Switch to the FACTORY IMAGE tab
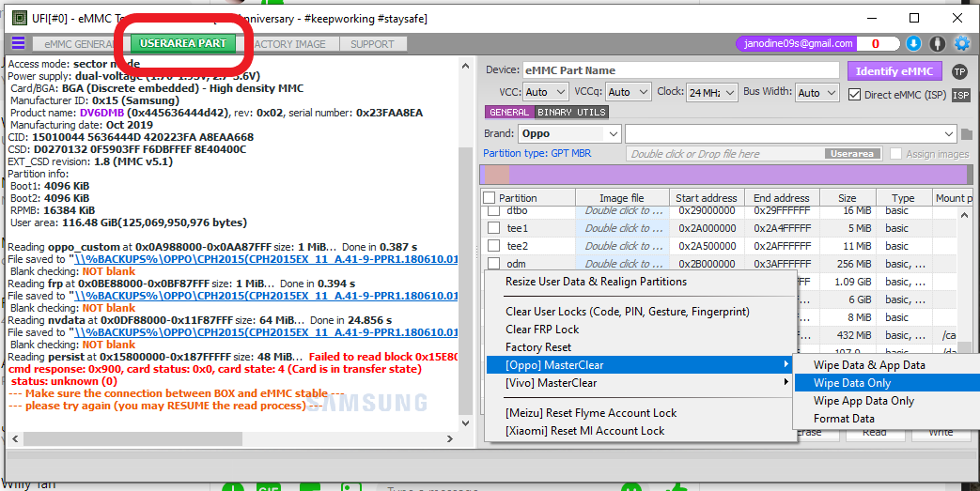The height and width of the screenshot is (491, 980). click(288, 44)
